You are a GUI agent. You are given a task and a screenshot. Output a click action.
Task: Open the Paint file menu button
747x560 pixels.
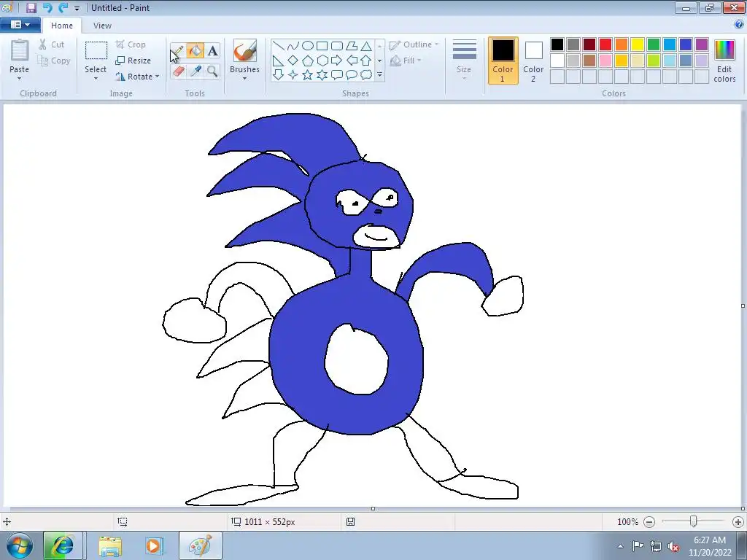(20, 25)
